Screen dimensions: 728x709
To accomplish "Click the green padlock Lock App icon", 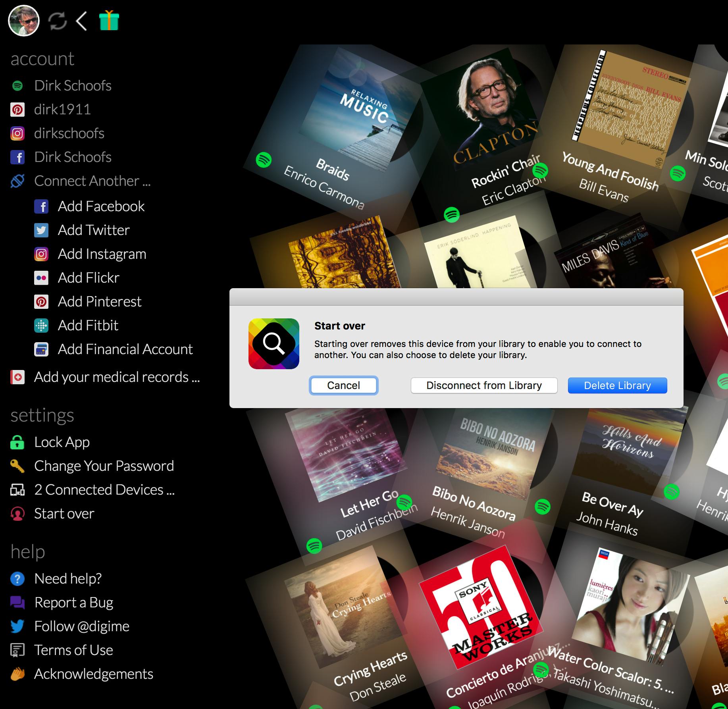I will point(17,442).
